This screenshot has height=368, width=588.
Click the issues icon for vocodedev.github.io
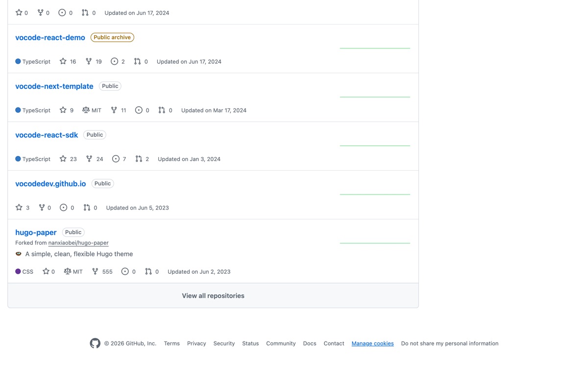coord(63,208)
